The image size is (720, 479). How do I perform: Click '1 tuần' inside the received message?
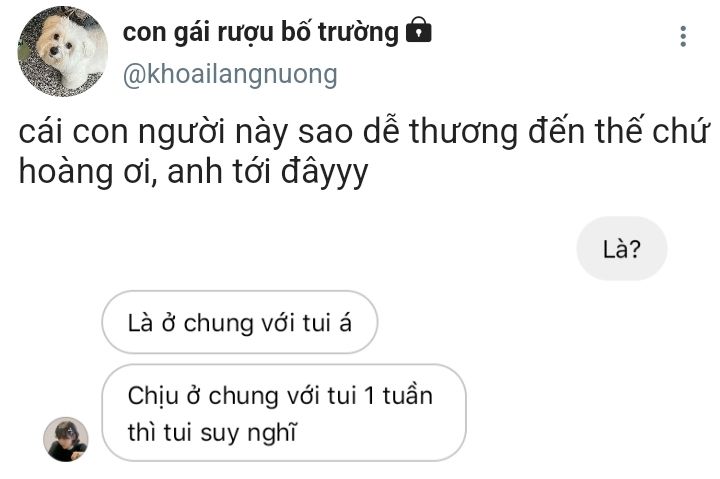point(398,395)
